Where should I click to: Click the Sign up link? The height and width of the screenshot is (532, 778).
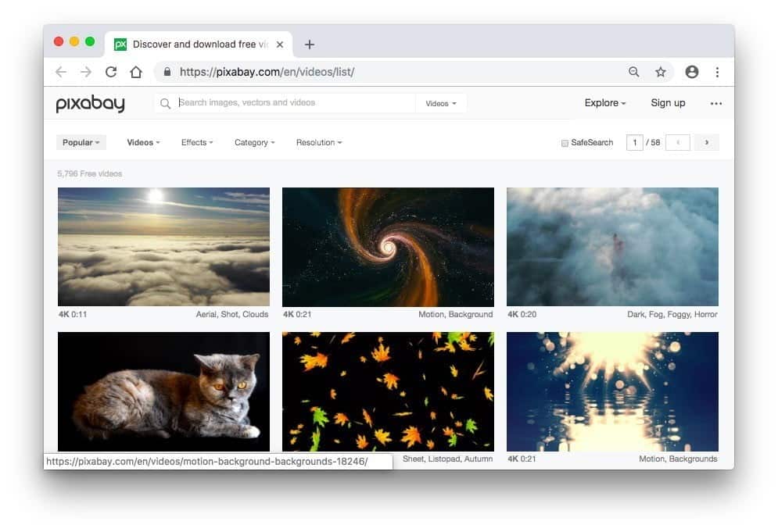click(668, 103)
